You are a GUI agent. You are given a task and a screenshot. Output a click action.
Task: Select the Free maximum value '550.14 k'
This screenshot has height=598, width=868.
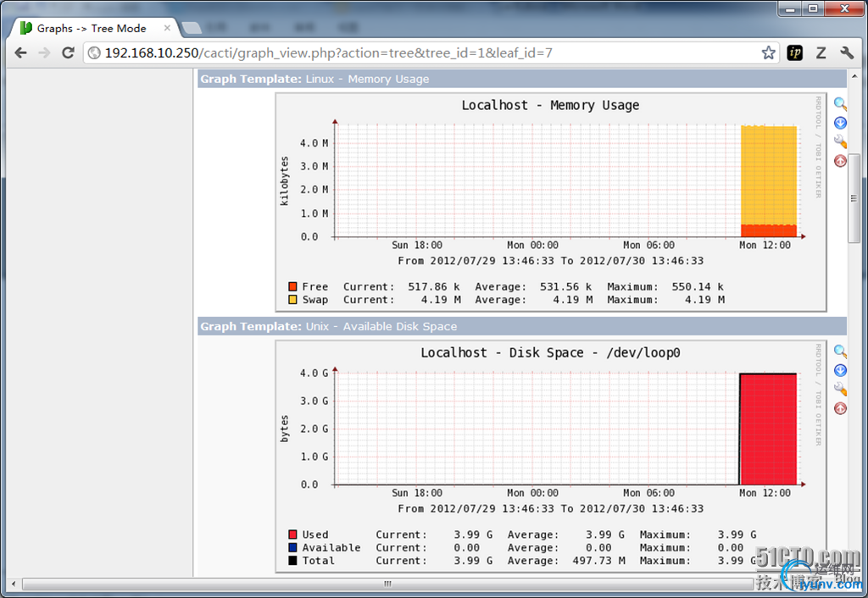click(698, 286)
